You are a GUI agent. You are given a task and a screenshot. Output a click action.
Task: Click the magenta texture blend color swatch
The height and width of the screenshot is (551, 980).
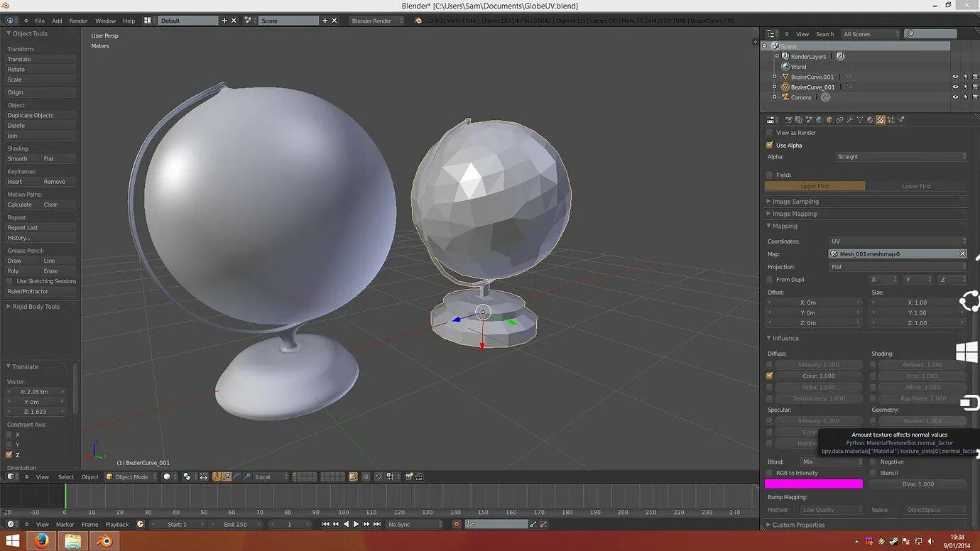point(814,483)
